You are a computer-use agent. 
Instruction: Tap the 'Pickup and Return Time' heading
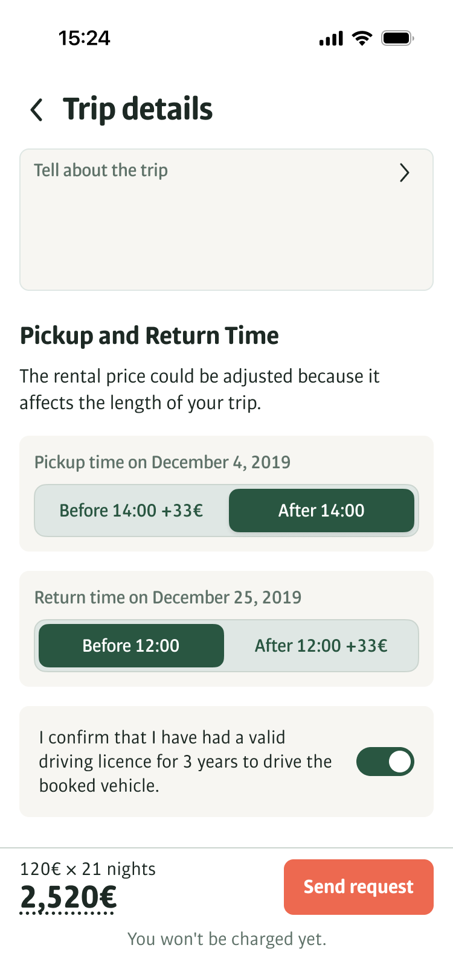(x=149, y=336)
